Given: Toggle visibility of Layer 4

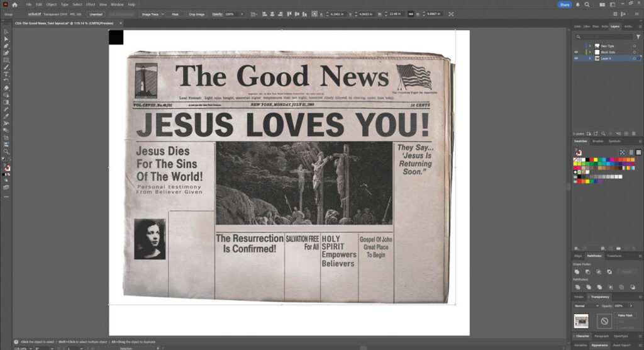Looking at the screenshot, I should 575,58.
